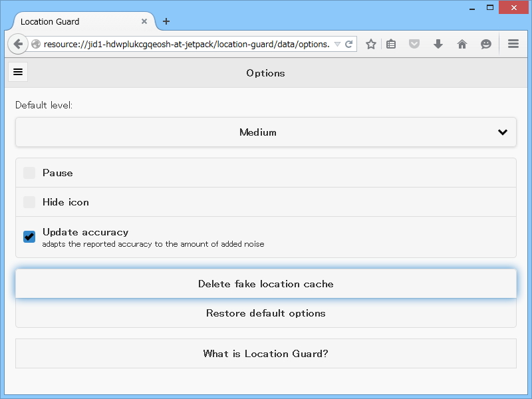Viewport: 532px width, 399px height.
Task: Open the Firefox main menu icon
Action: (x=513, y=44)
